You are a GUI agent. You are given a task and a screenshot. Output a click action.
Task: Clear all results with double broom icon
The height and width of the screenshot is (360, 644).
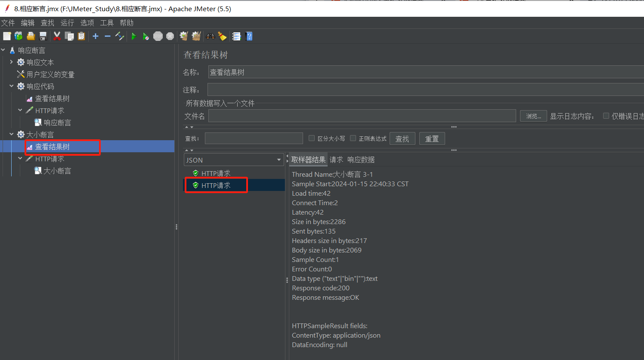tap(196, 36)
